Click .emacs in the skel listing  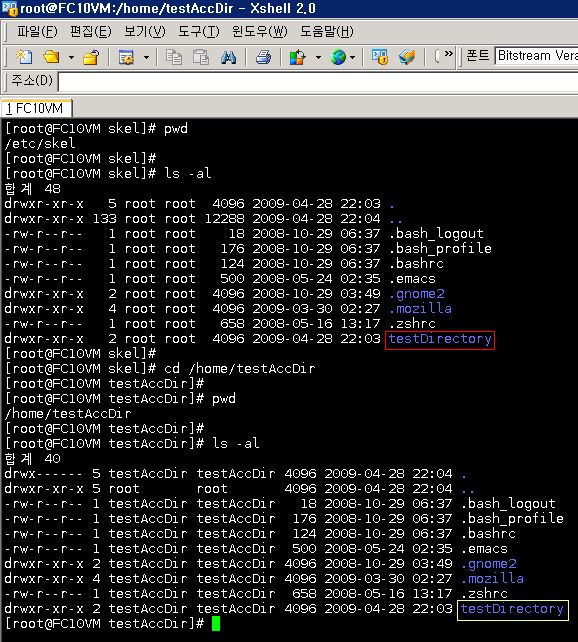tap(412, 278)
